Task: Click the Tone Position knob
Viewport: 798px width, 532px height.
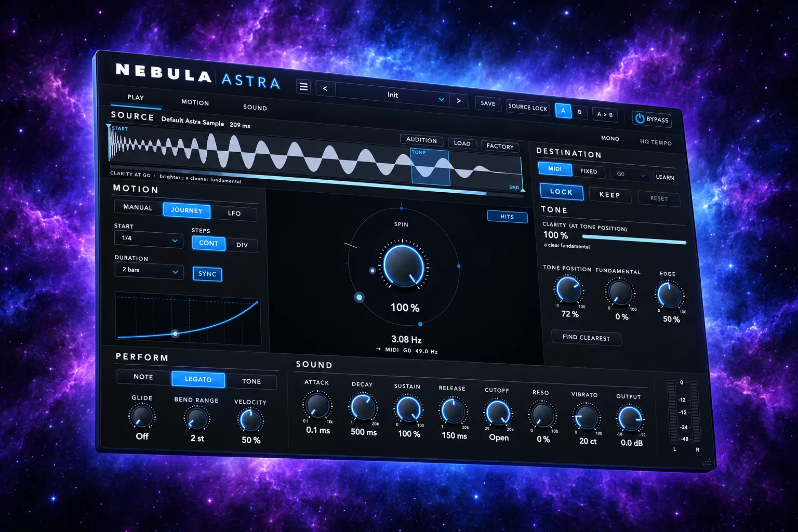Action: click(568, 289)
